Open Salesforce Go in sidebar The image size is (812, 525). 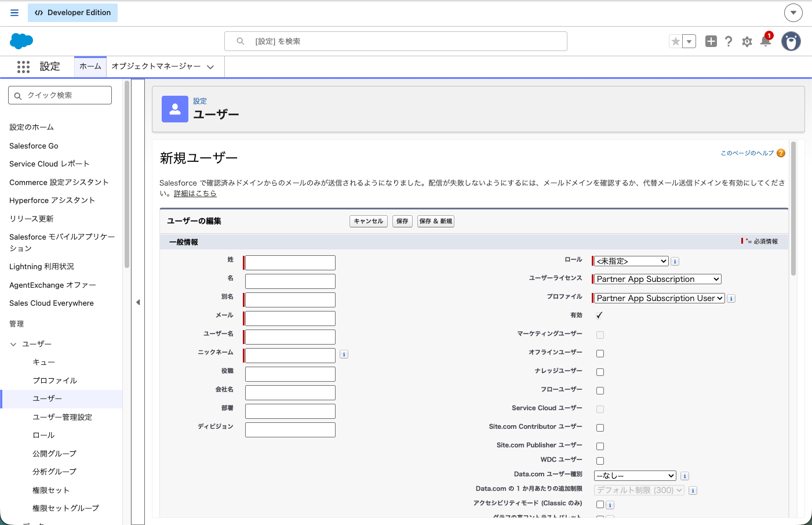coord(34,146)
